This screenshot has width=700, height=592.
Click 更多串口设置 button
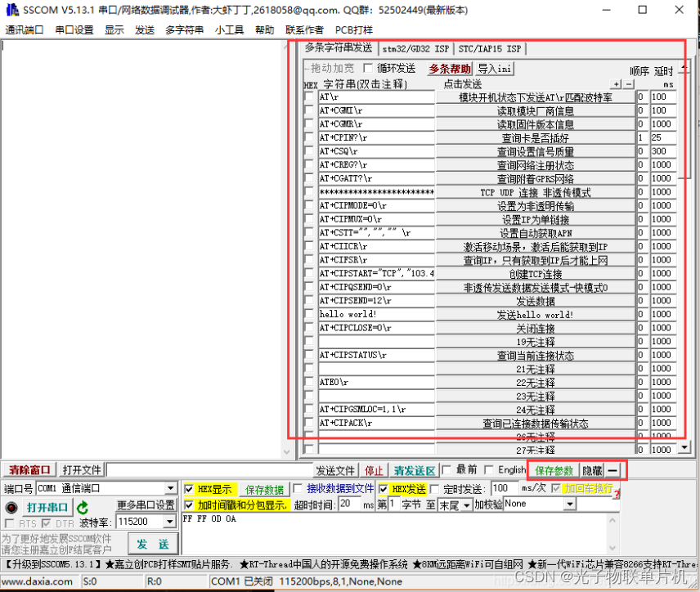pos(146,505)
